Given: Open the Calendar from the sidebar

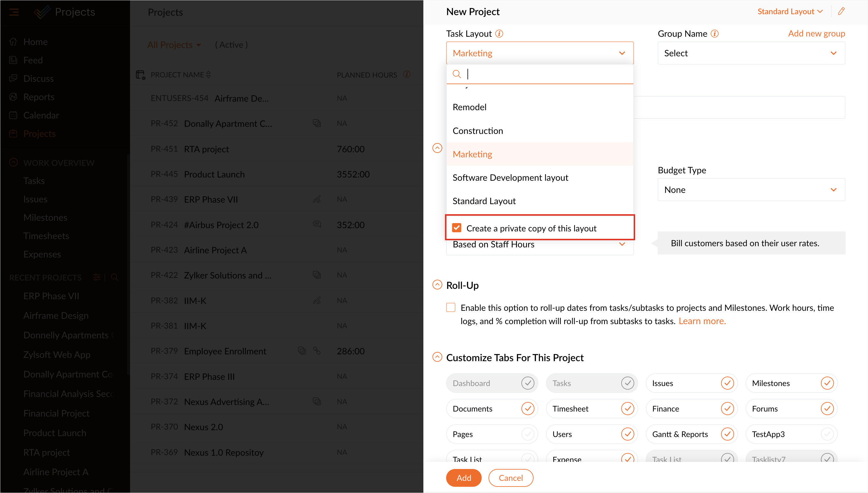Looking at the screenshot, I should tap(41, 115).
